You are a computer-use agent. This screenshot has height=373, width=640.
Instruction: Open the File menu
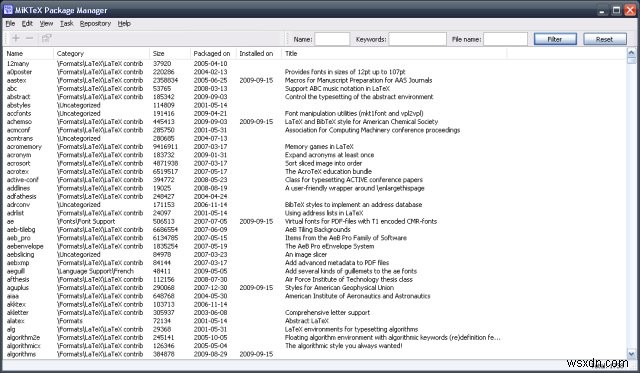pyautogui.click(x=10, y=24)
